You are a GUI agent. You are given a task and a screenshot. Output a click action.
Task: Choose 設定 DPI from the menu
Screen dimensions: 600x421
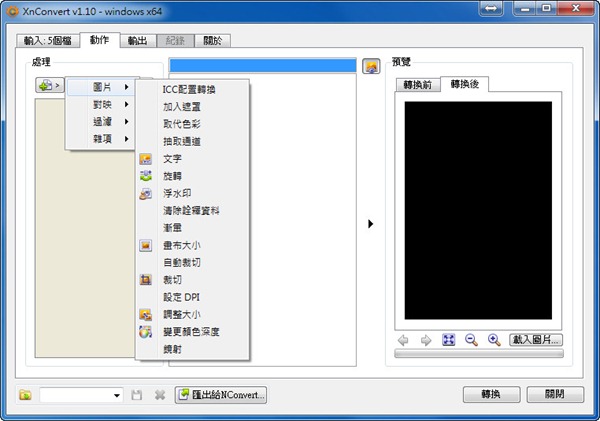pyautogui.click(x=181, y=297)
